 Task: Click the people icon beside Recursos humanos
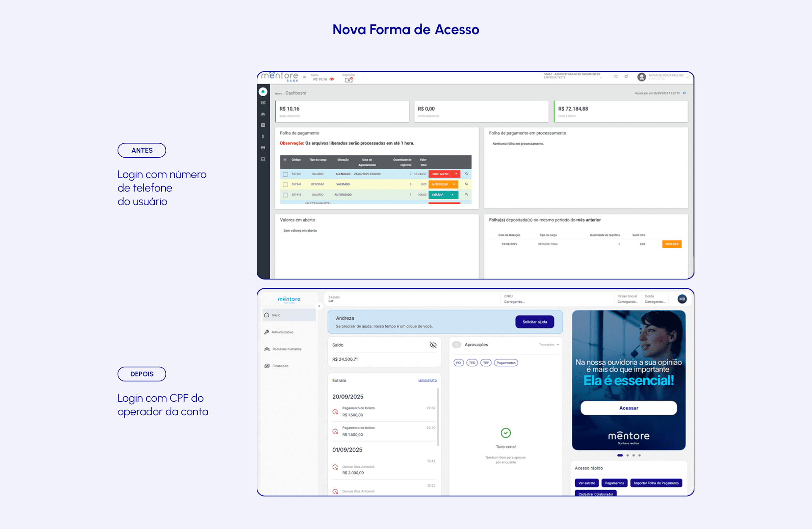[267, 349]
